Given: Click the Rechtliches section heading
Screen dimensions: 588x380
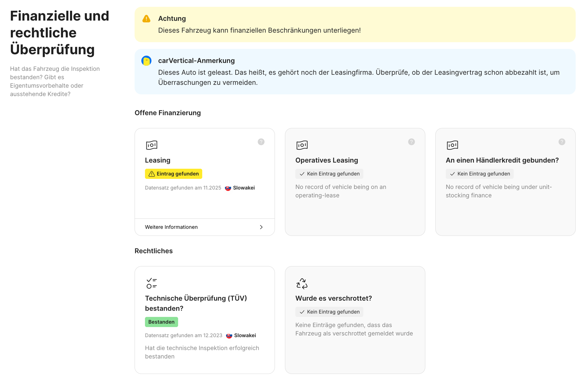Looking at the screenshot, I should 153,251.
